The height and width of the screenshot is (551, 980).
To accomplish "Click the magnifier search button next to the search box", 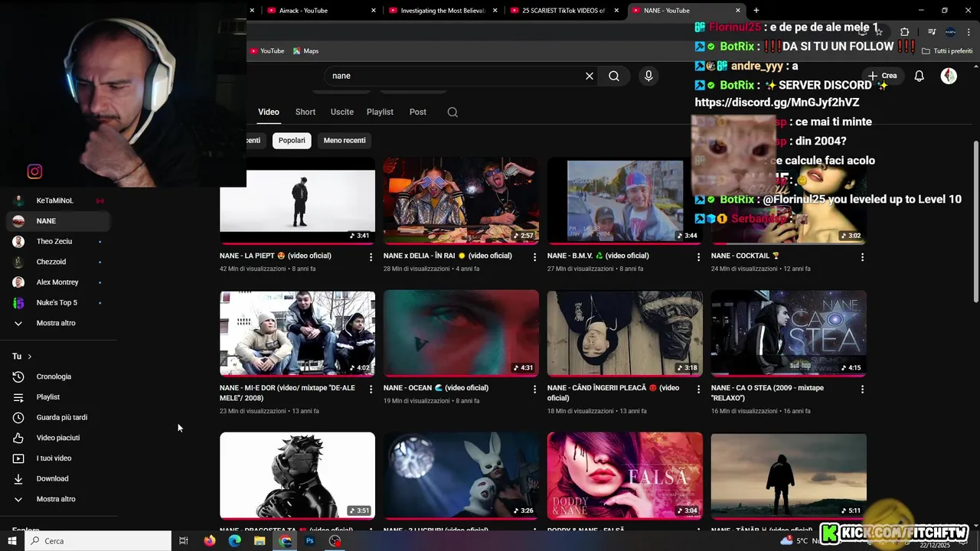I will pos(614,76).
